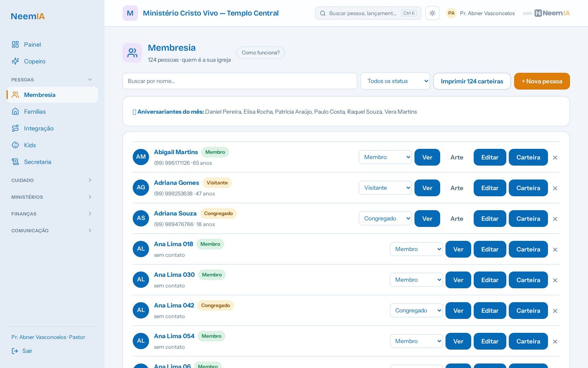Expand the FINANÇAS sidebar section
The height and width of the screenshot is (368, 588).
[x=52, y=214]
